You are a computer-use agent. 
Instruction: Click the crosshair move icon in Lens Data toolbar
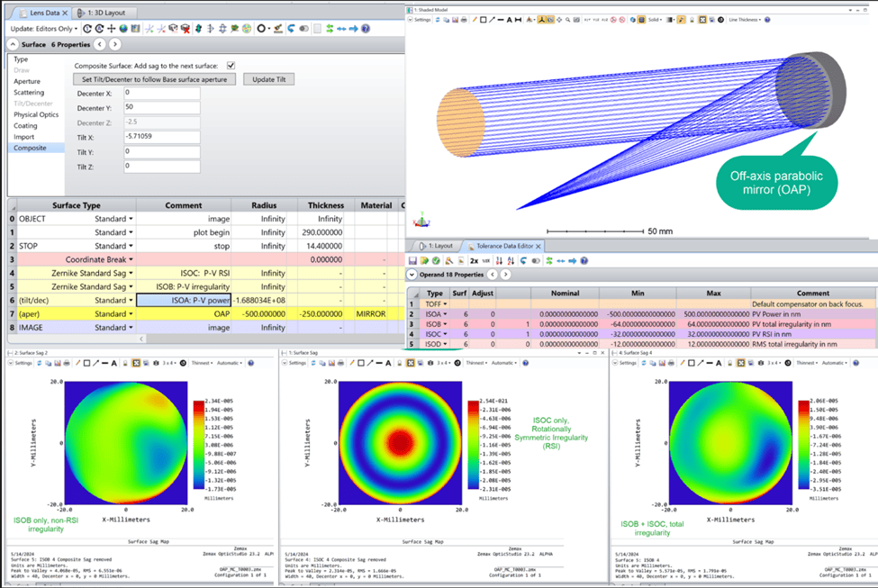(x=112, y=29)
